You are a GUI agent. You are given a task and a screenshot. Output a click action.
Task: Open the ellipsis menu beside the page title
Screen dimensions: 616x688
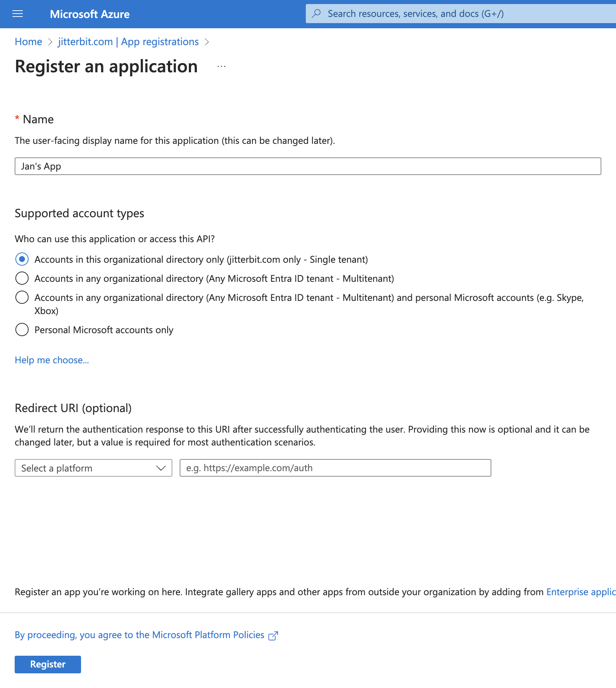[x=221, y=66]
